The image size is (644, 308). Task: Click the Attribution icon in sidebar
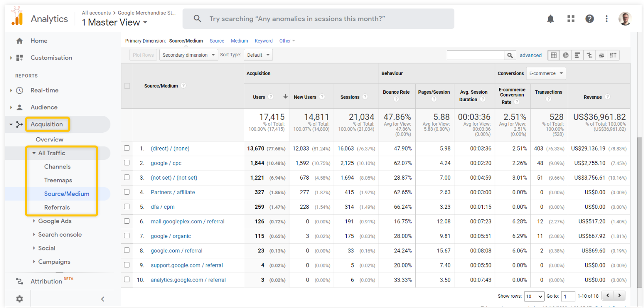[19, 281]
